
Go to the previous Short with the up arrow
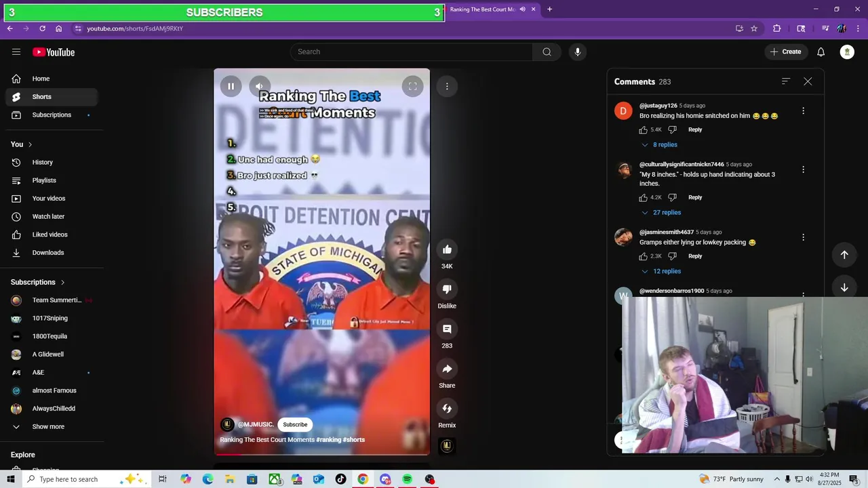[x=844, y=255]
